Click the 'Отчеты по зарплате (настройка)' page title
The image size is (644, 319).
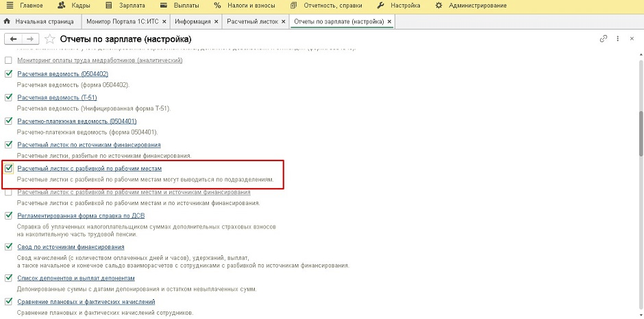point(125,39)
